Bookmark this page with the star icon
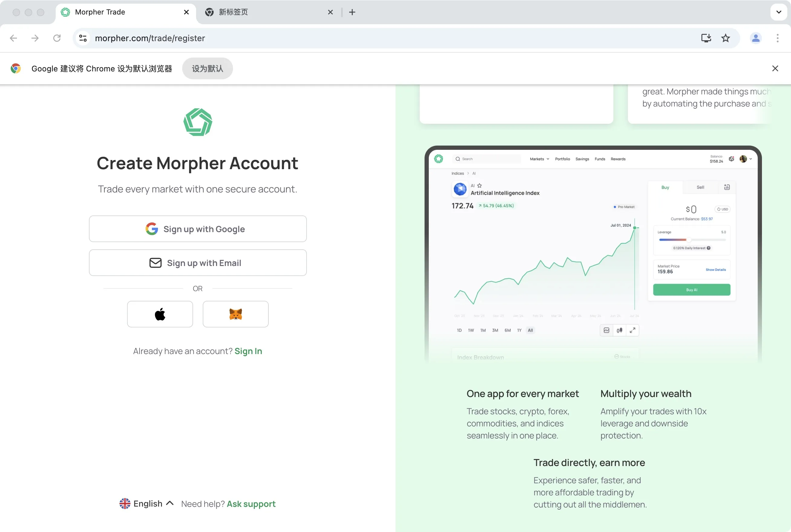 pyautogui.click(x=726, y=38)
